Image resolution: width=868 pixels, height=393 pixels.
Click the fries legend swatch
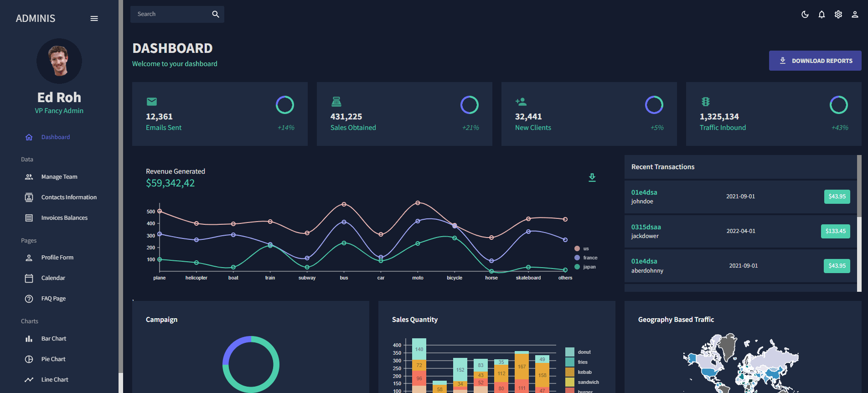pyautogui.click(x=570, y=362)
